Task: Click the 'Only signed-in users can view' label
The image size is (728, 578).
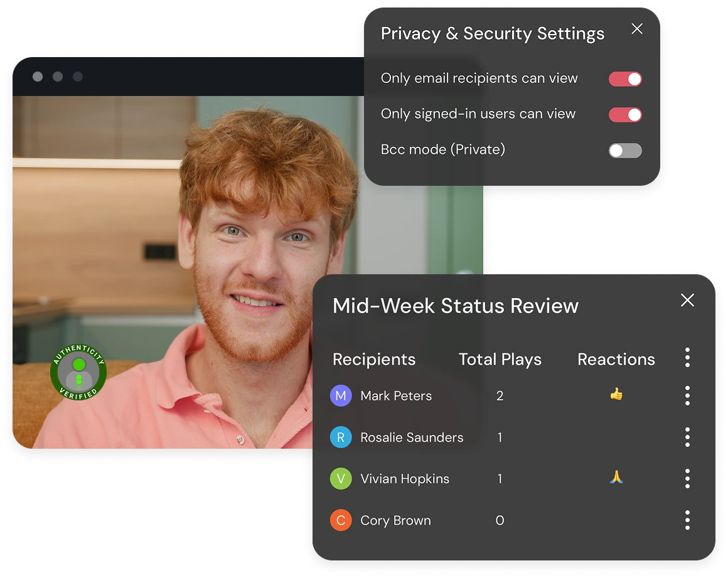Action: (478, 114)
